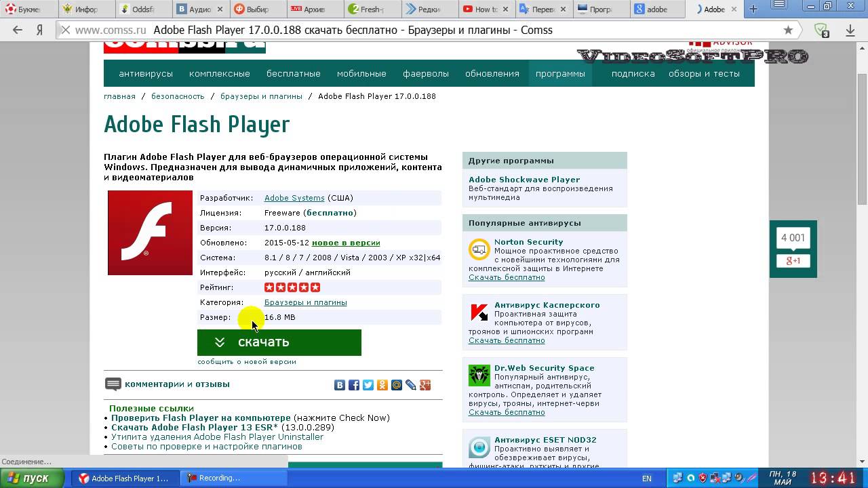Click the Kaspersky antivirus logo icon

pyautogui.click(x=479, y=312)
